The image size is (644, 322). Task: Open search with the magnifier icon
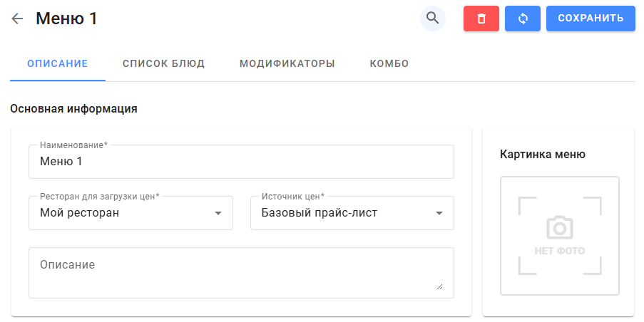coord(432,19)
